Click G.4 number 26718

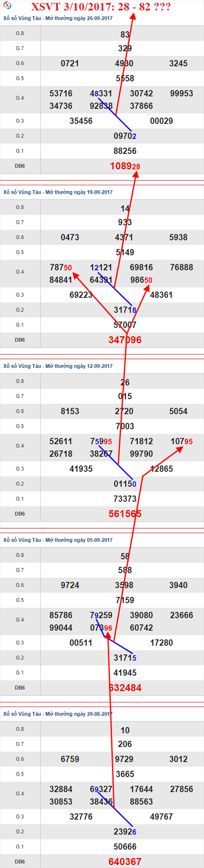61,454
